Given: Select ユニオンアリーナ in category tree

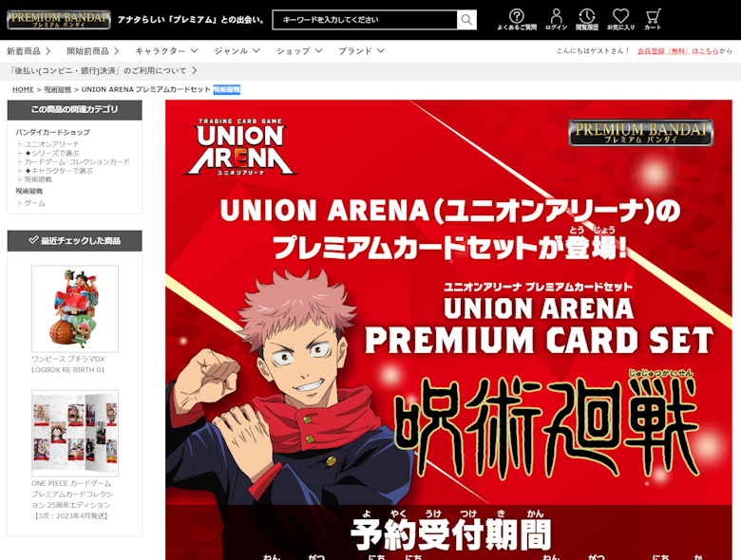Looking at the screenshot, I should click(51, 144).
